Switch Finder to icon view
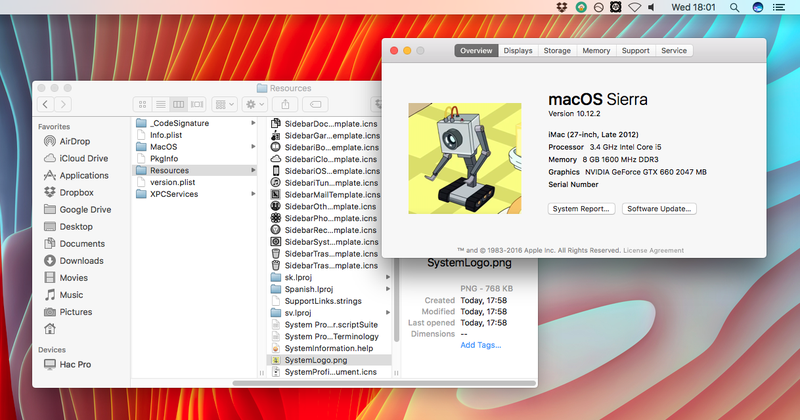 tap(142, 104)
